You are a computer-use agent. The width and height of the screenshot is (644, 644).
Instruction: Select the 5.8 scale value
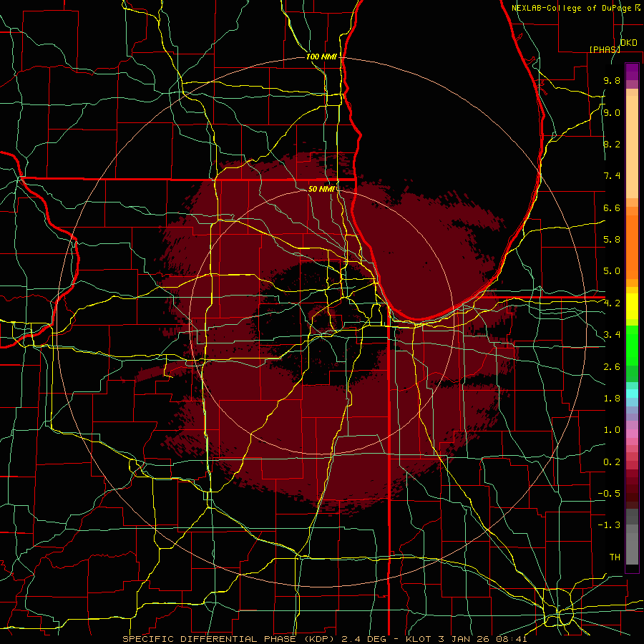(612, 240)
